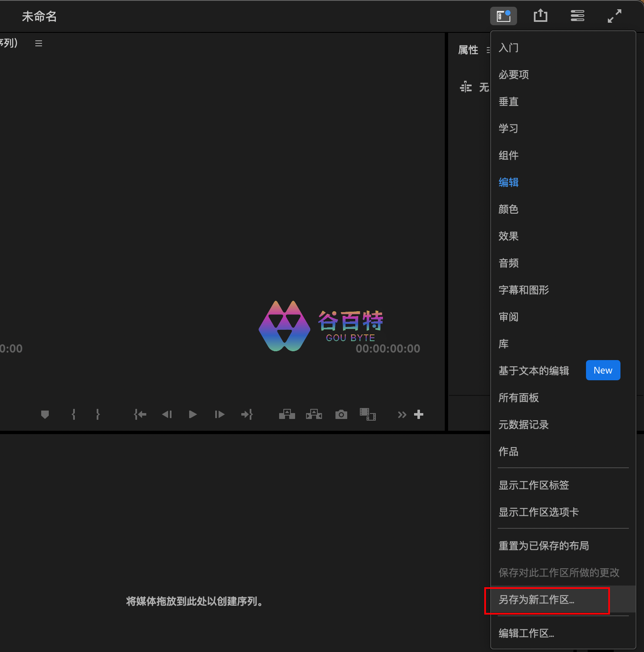Click 编辑工作区 at menu bottom
This screenshot has width=644, height=652.
[x=526, y=633]
